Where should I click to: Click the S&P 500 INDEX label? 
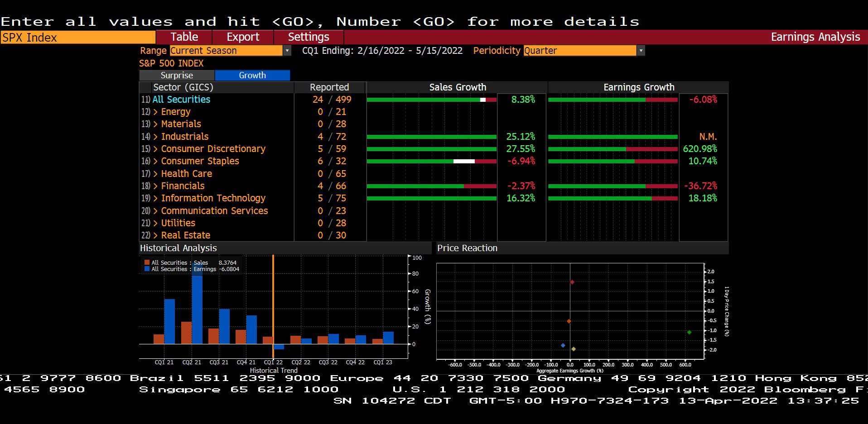[171, 63]
